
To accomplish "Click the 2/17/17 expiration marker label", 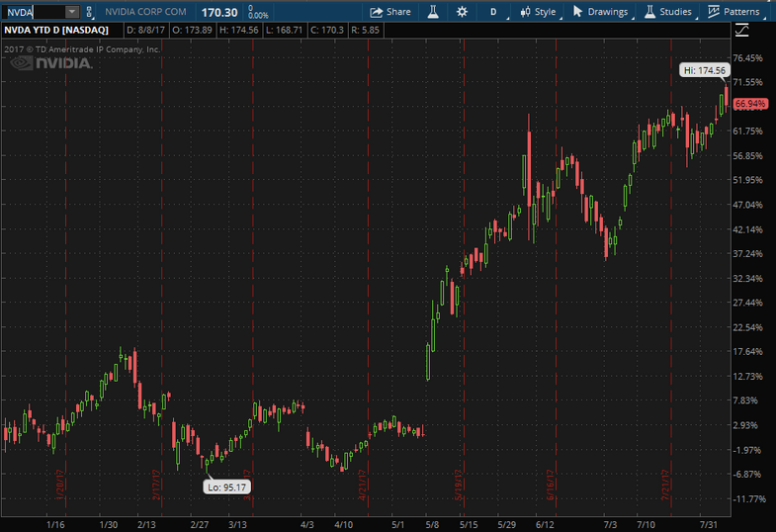I will point(156,485).
